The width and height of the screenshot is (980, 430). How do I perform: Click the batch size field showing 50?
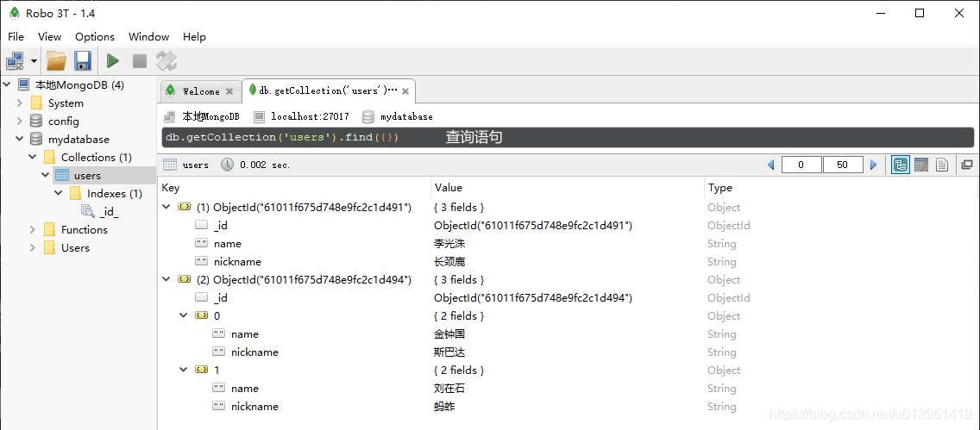(843, 165)
